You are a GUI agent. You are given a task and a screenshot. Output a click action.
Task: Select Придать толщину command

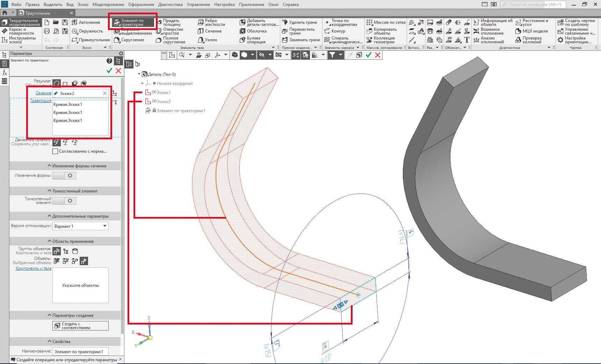168,22
